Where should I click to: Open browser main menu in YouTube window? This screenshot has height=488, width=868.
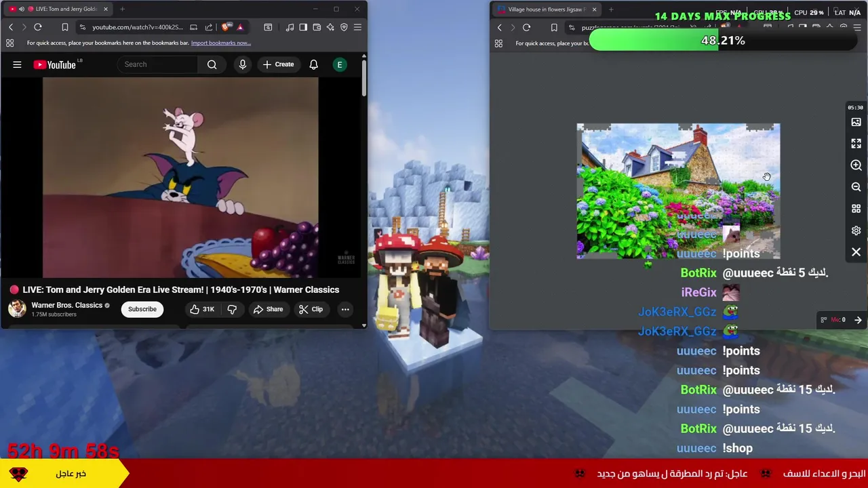(357, 27)
